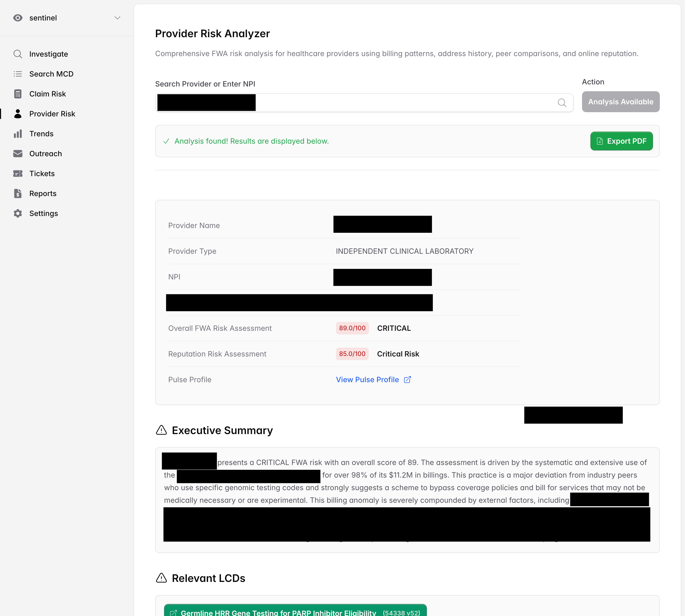
Task: Click the Claim Risk calculator icon
Action: click(18, 94)
